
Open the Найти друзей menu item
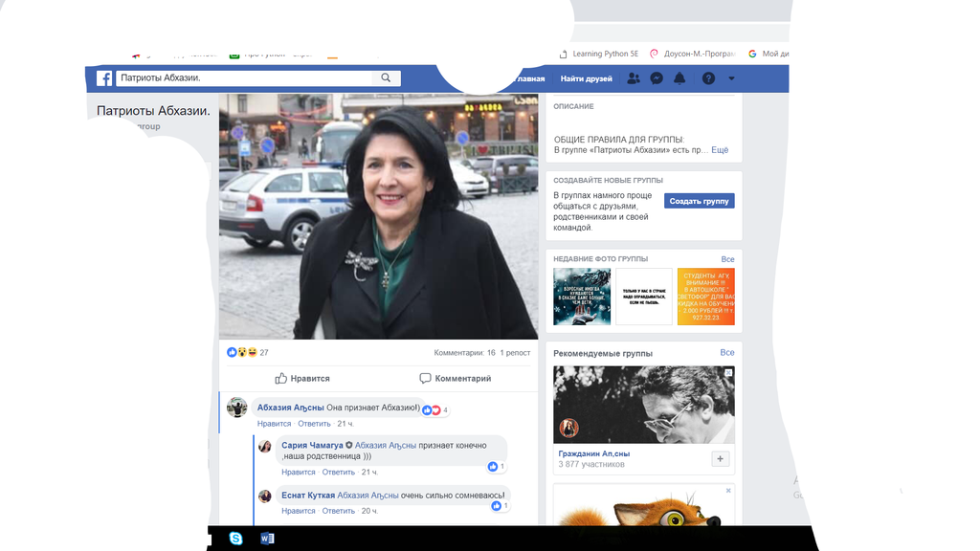pos(586,78)
